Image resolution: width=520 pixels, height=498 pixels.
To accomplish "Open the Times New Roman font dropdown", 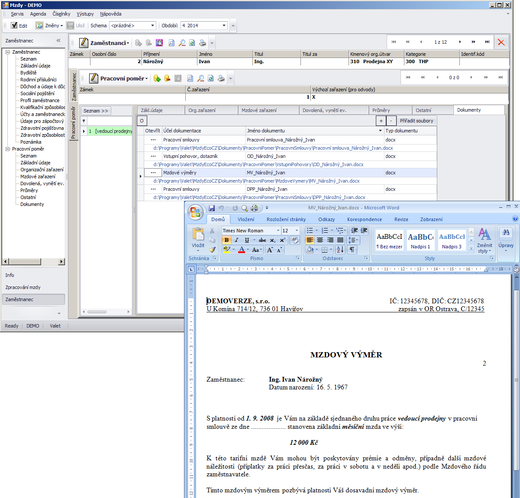I will click(x=251, y=231).
